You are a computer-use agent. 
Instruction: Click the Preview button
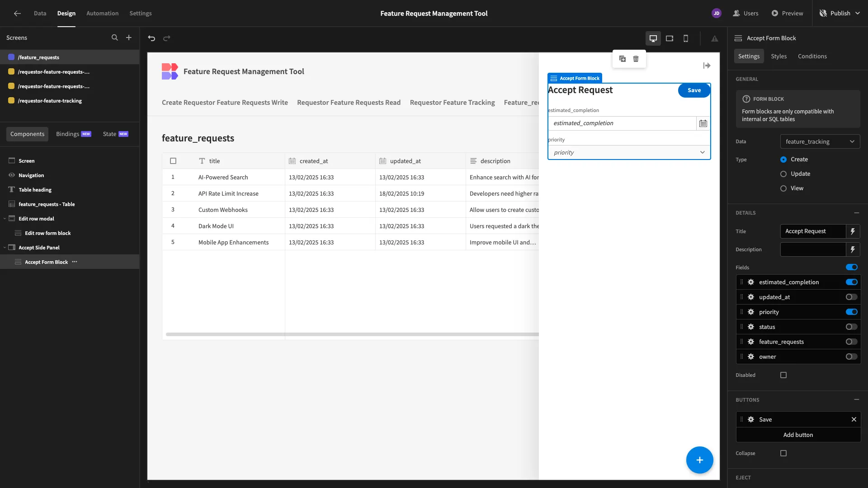pos(787,14)
